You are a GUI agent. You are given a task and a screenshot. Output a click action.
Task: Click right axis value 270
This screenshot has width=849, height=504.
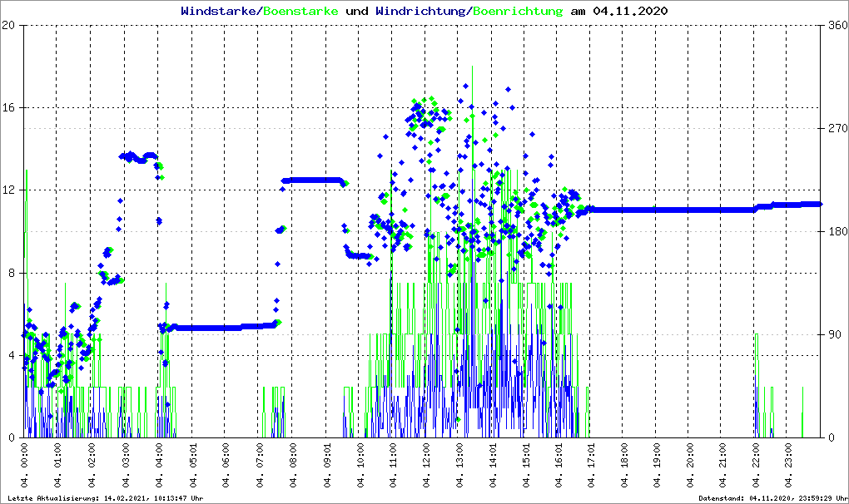(837, 128)
